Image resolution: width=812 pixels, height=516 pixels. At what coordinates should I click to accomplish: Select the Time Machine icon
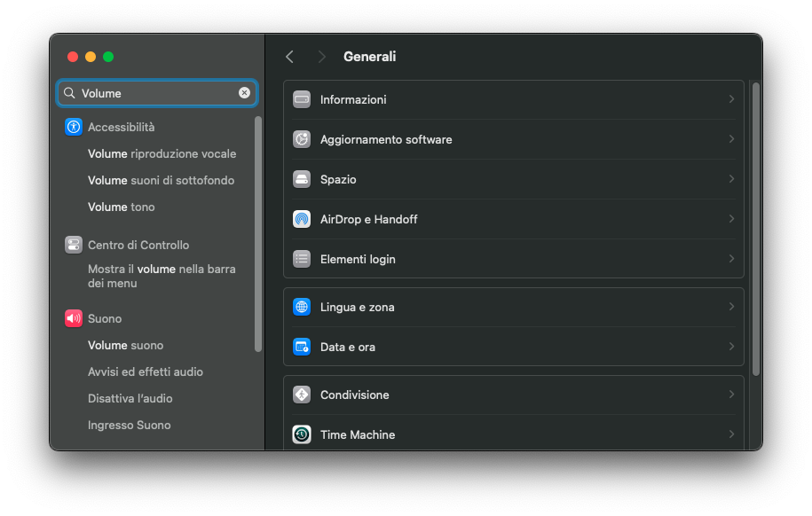(302, 434)
